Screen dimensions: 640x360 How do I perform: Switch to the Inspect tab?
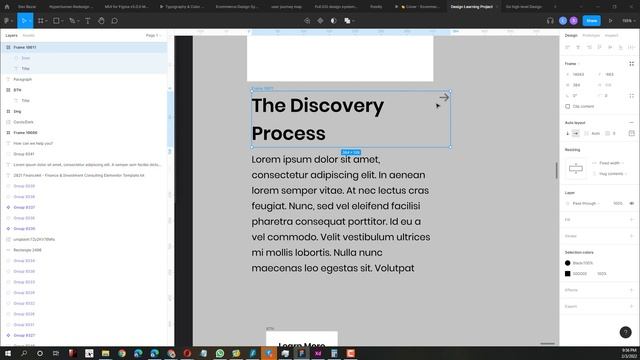pyautogui.click(x=611, y=36)
